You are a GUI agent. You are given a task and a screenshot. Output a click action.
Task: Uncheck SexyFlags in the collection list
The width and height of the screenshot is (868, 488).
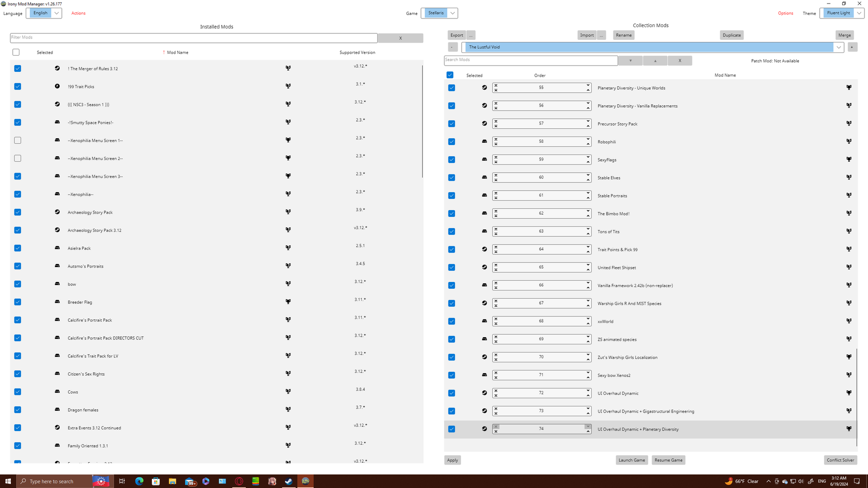[452, 160]
